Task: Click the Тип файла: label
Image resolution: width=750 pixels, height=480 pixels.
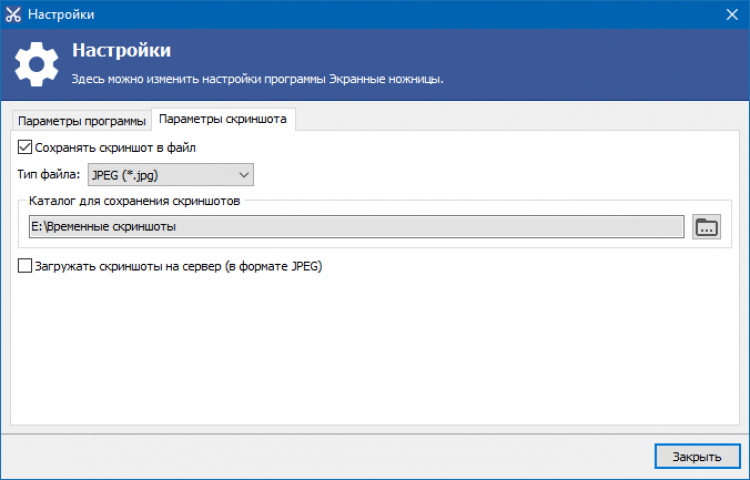Action: tap(49, 176)
